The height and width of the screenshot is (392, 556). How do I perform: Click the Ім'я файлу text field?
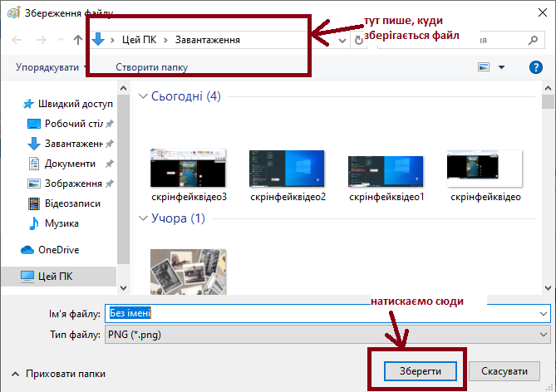click(324, 314)
